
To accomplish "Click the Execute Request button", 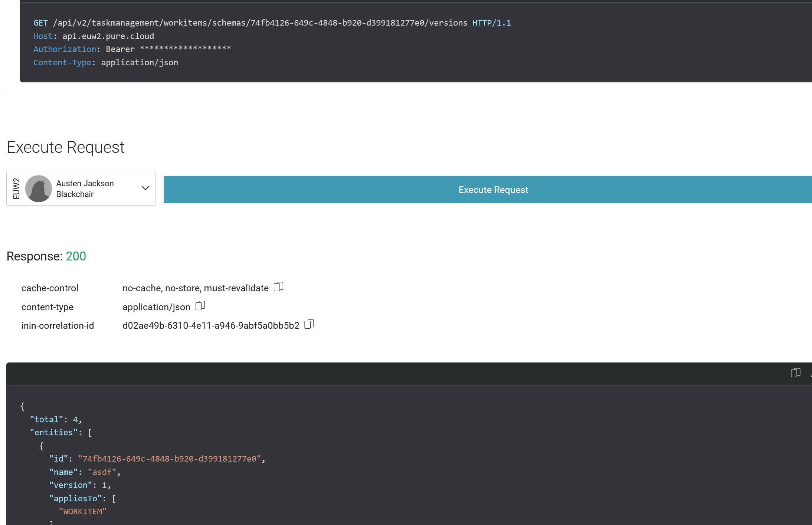I will 493,190.
